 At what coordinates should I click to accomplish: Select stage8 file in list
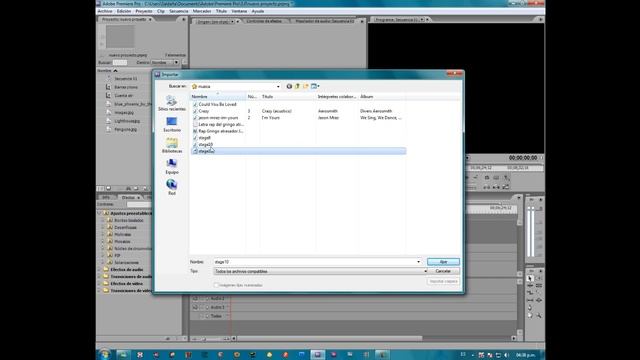pos(204,138)
